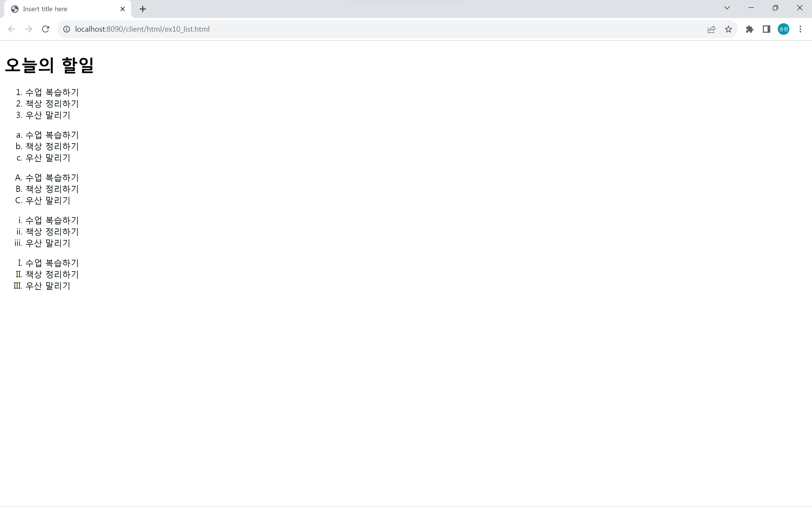Image resolution: width=812 pixels, height=507 pixels.
Task: Open the 승원 profile avatar
Action: pyautogui.click(x=783, y=29)
